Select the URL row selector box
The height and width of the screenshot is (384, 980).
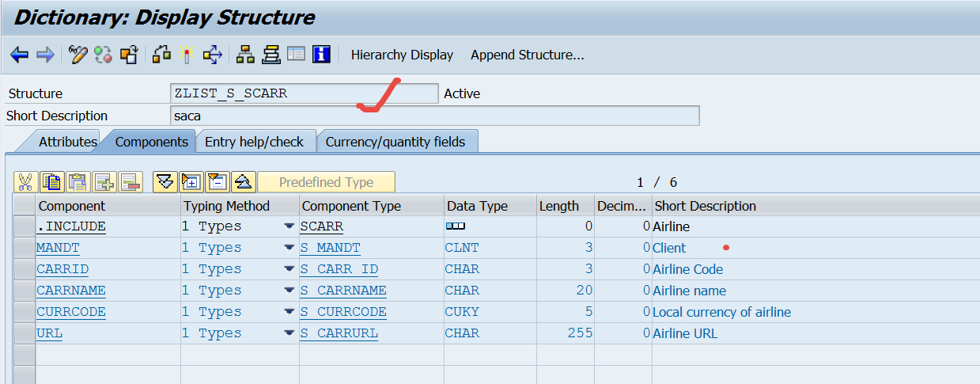(x=25, y=333)
